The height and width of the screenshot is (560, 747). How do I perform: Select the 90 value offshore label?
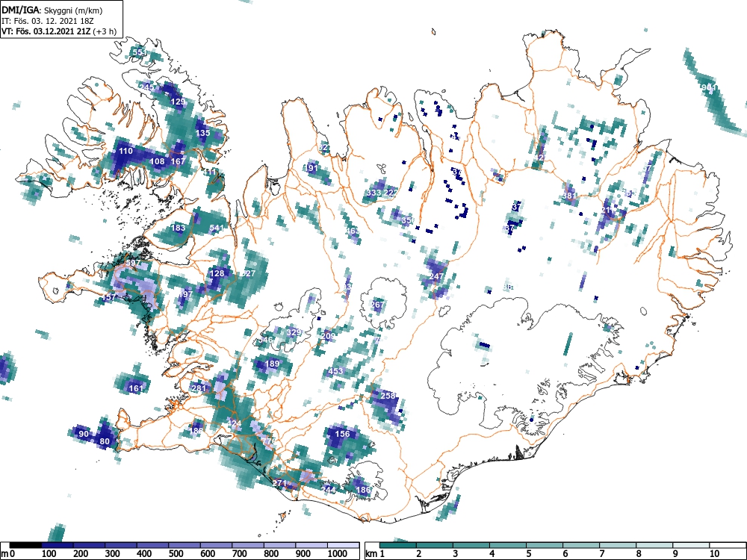click(x=84, y=433)
